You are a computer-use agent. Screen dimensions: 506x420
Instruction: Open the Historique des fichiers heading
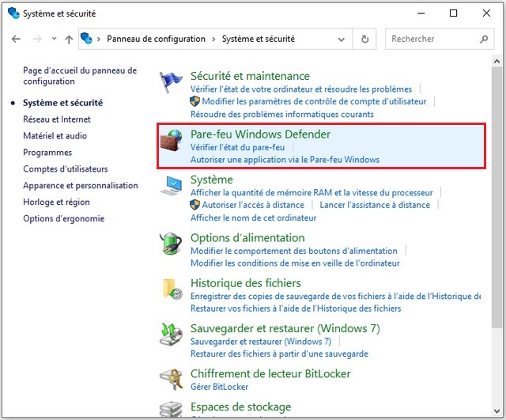click(x=246, y=283)
